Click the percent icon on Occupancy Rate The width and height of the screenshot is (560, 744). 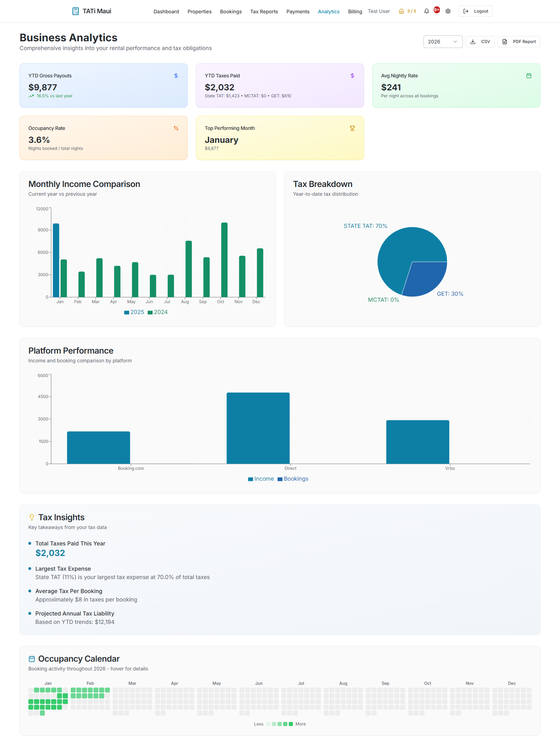point(176,128)
